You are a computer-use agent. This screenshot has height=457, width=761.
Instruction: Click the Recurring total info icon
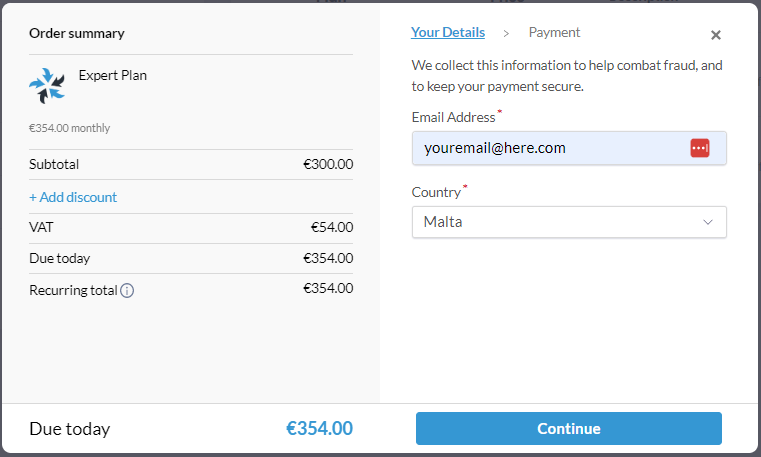click(127, 291)
